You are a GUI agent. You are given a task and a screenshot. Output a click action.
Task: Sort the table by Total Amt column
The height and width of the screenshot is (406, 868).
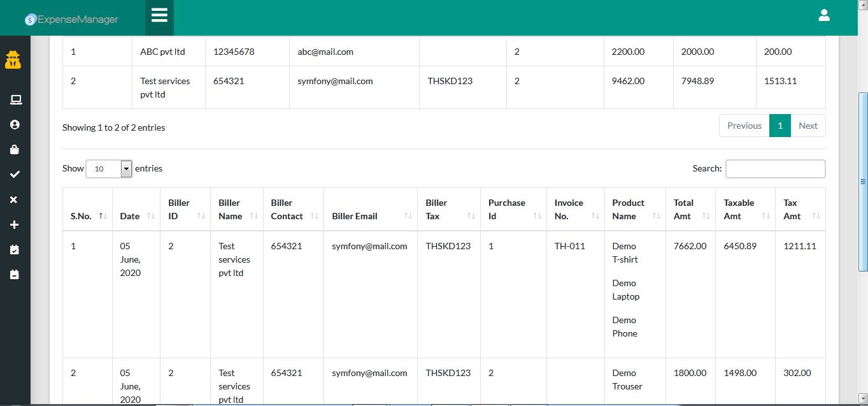(684, 209)
